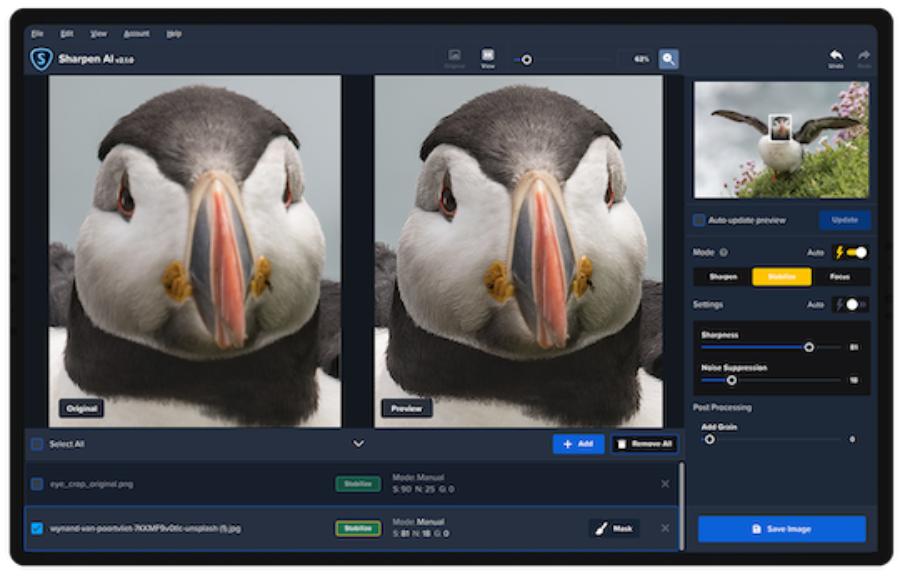Click the Undo arrow icon

(835, 57)
